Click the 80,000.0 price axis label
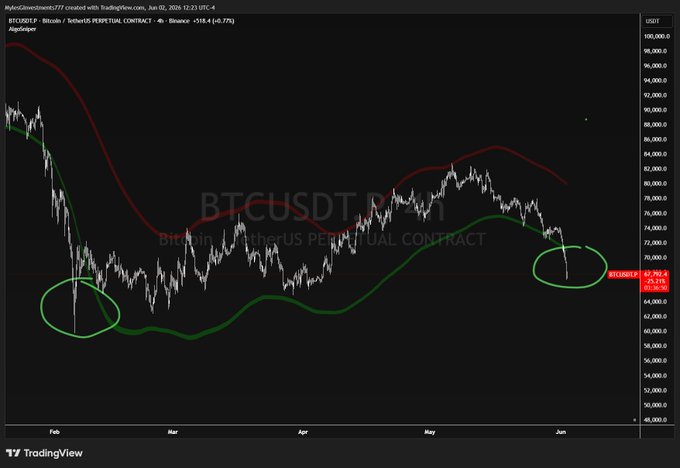Screen dimensions: 680x468 click(656, 183)
